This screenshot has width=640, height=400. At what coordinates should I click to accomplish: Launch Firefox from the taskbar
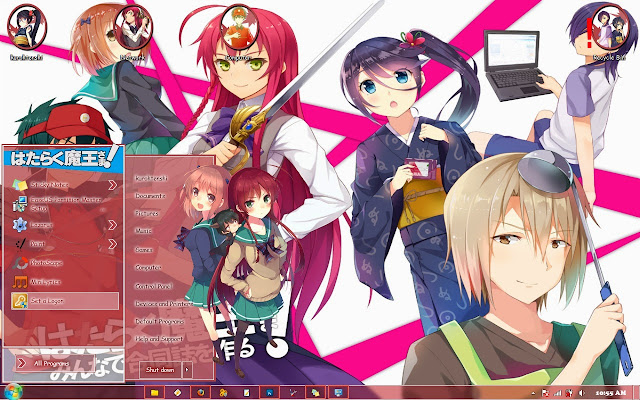click(x=200, y=393)
